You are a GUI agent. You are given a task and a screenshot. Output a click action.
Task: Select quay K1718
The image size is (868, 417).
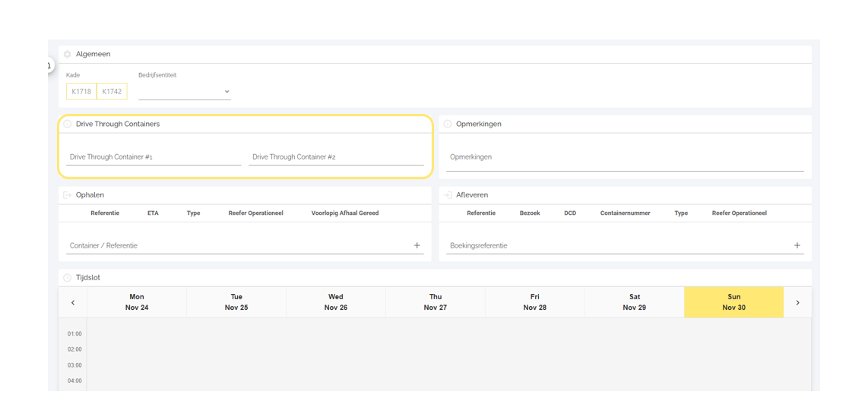pyautogui.click(x=81, y=92)
